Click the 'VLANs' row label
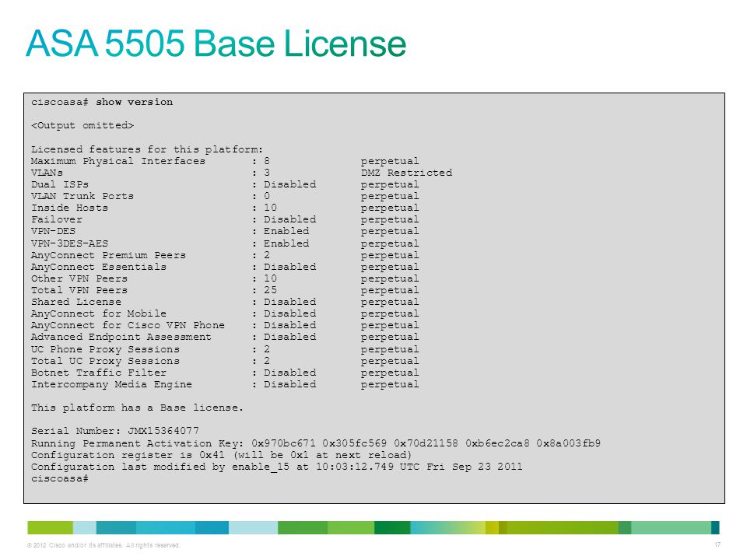 (47, 173)
